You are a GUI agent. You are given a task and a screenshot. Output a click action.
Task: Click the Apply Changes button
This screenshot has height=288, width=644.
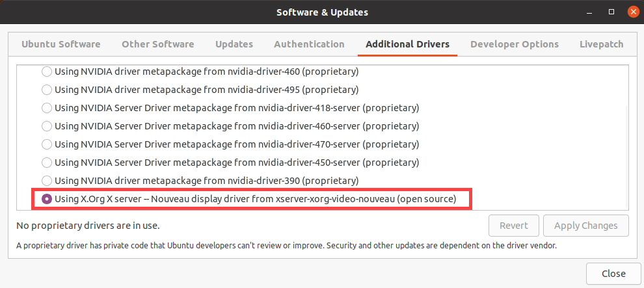[585, 226]
